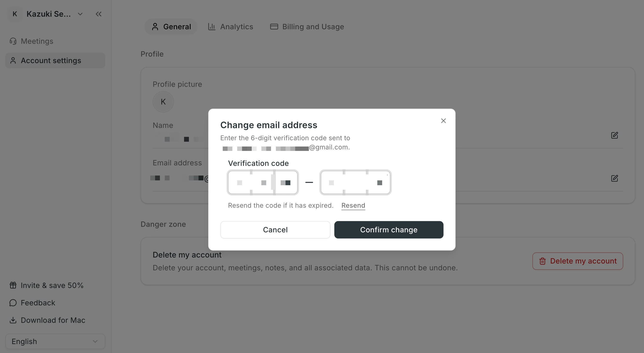
Task: Select the General tab
Action: (171, 27)
